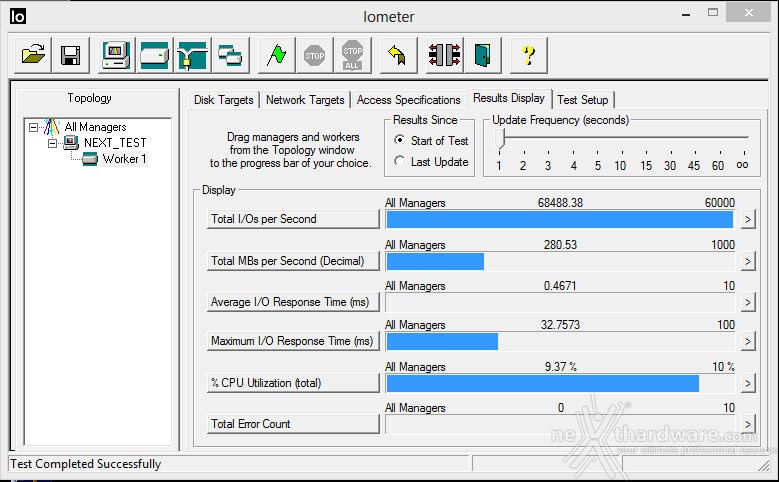Click Average I/O Response Time button
779x482 pixels.
pyautogui.click(x=293, y=302)
